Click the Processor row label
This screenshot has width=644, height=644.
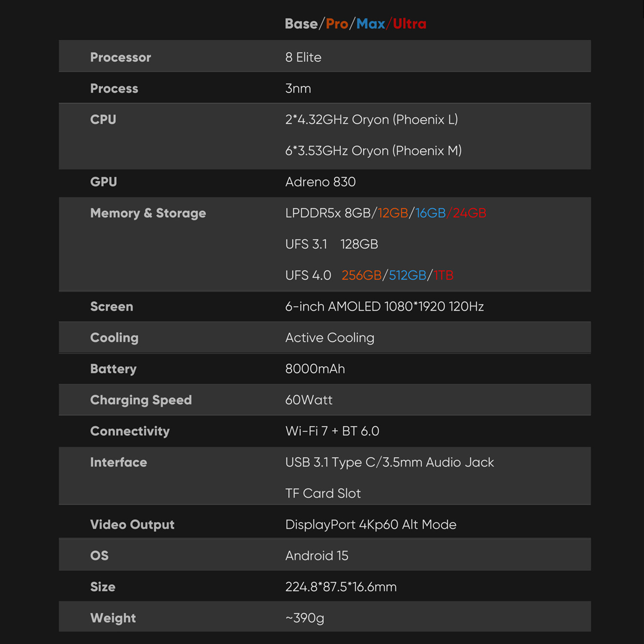click(121, 57)
